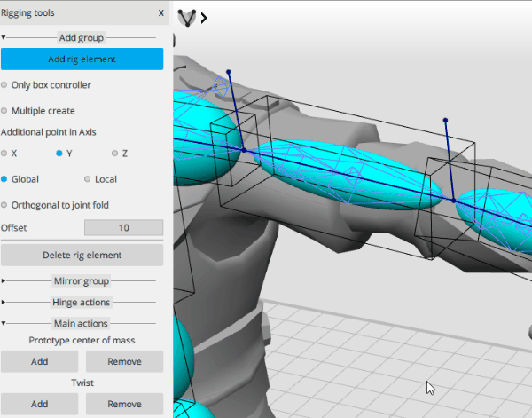This screenshot has height=418, width=532.
Task: Collapse the Add group section
Action: [x=4, y=37]
